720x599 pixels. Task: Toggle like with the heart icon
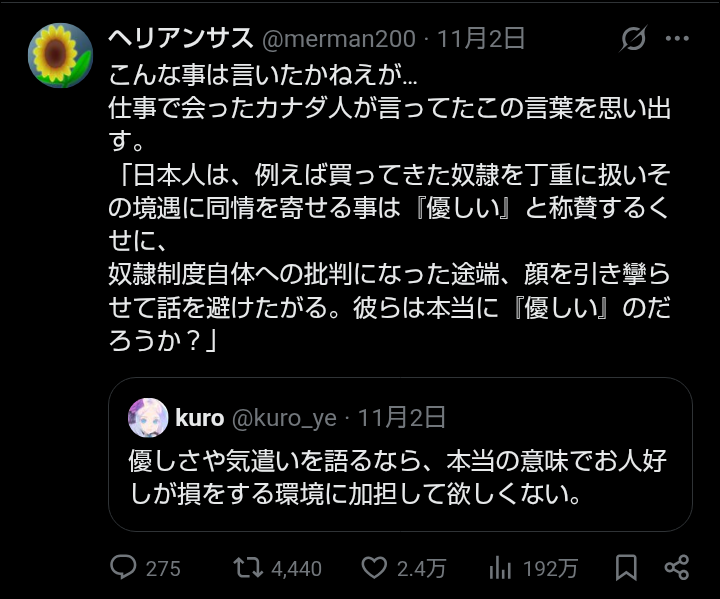pyautogui.click(x=373, y=568)
